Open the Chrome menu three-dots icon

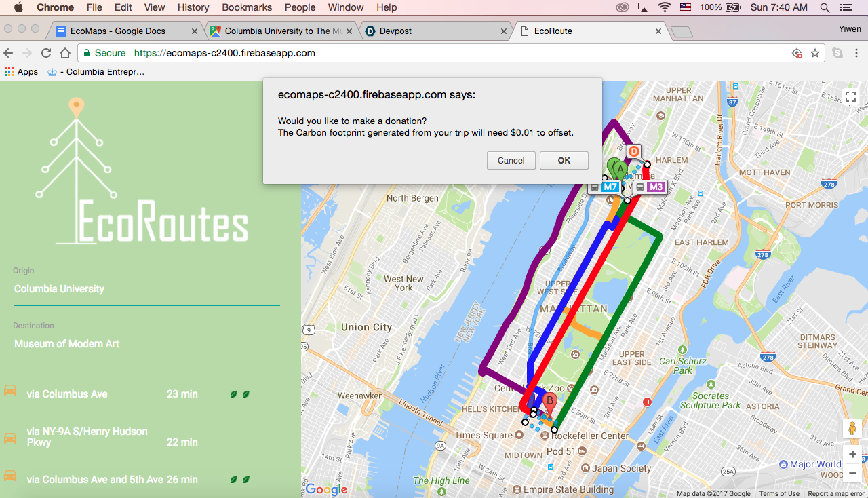click(x=857, y=53)
